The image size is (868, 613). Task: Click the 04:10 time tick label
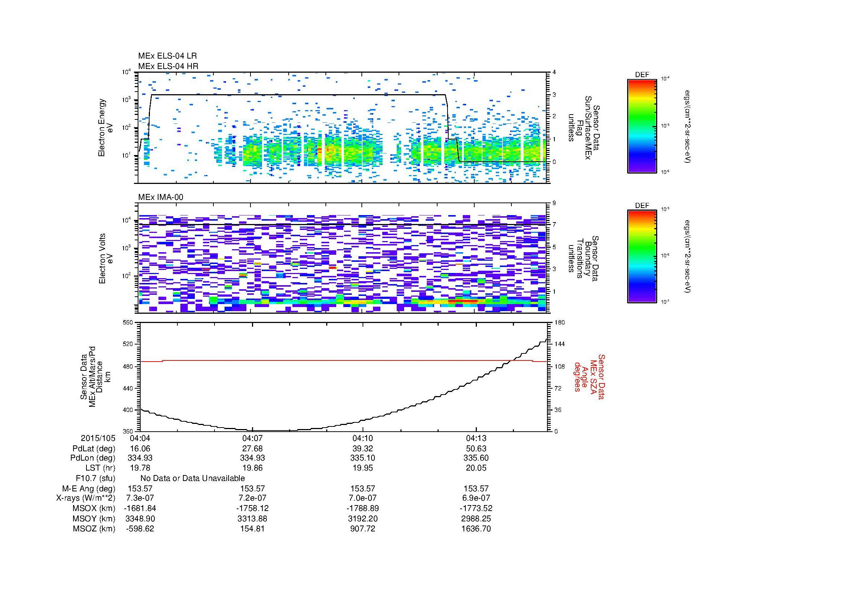tap(363, 438)
